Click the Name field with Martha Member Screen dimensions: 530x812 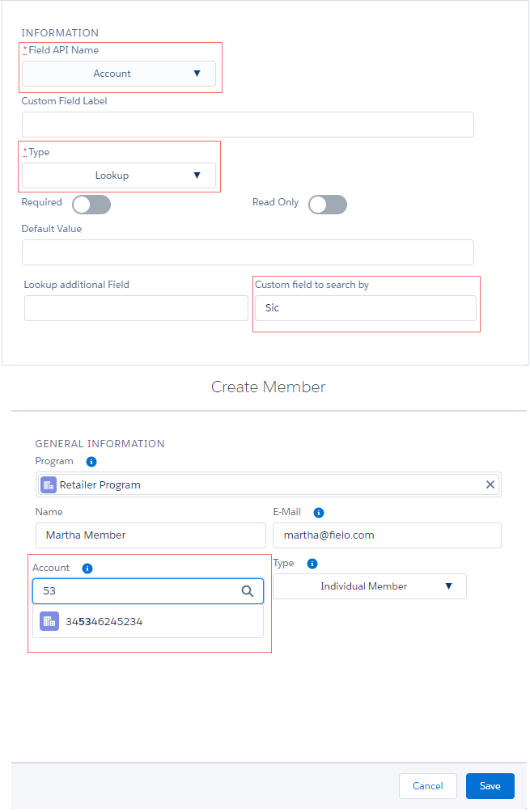(x=151, y=535)
